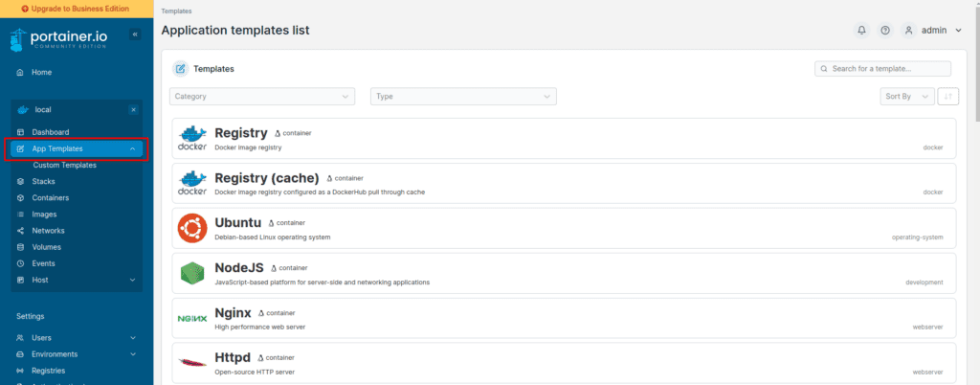Open Custom Templates submenu item
980x385 pixels.
tap(65, 166)
